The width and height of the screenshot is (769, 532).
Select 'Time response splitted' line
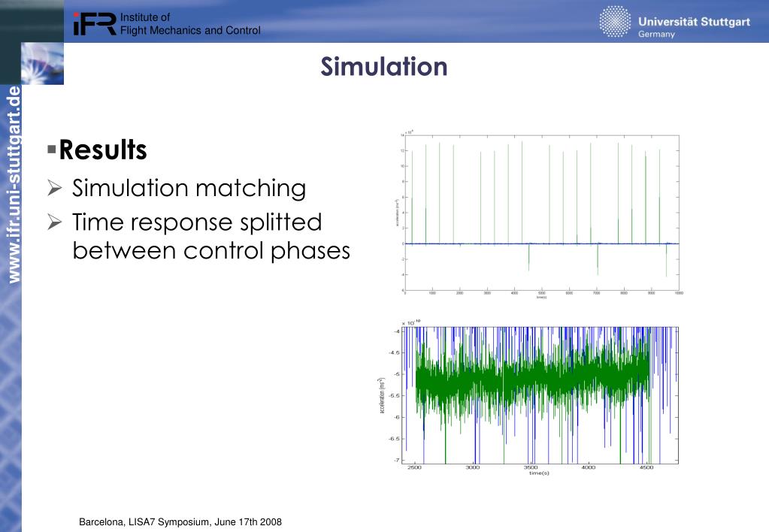[x=197, y=222]
